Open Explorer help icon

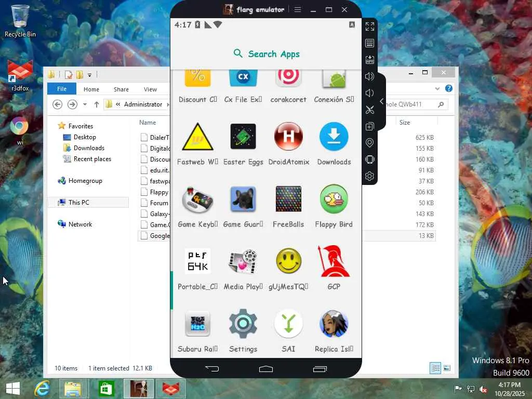(x=448, y=88)
